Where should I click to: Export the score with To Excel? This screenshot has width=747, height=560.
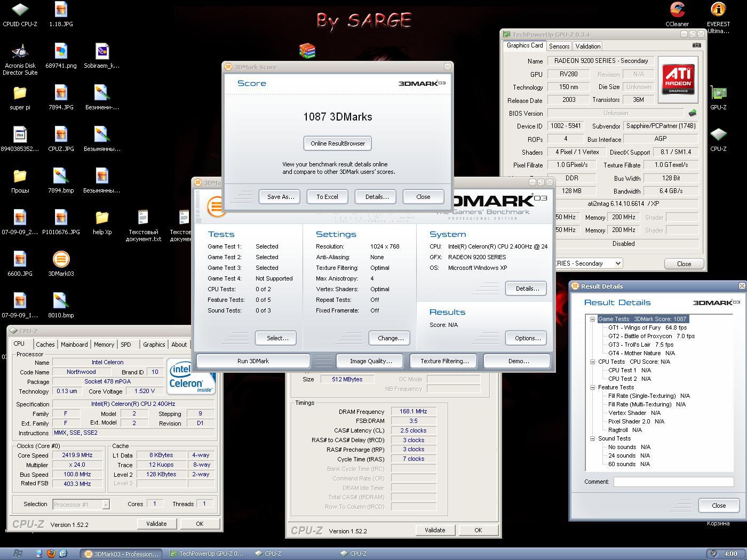pos(328,197)
